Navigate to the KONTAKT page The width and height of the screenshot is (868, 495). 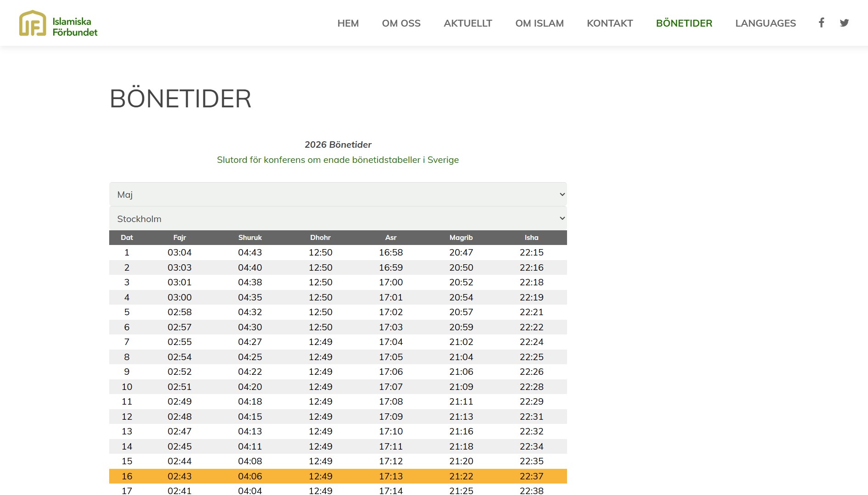coord(610,23)
